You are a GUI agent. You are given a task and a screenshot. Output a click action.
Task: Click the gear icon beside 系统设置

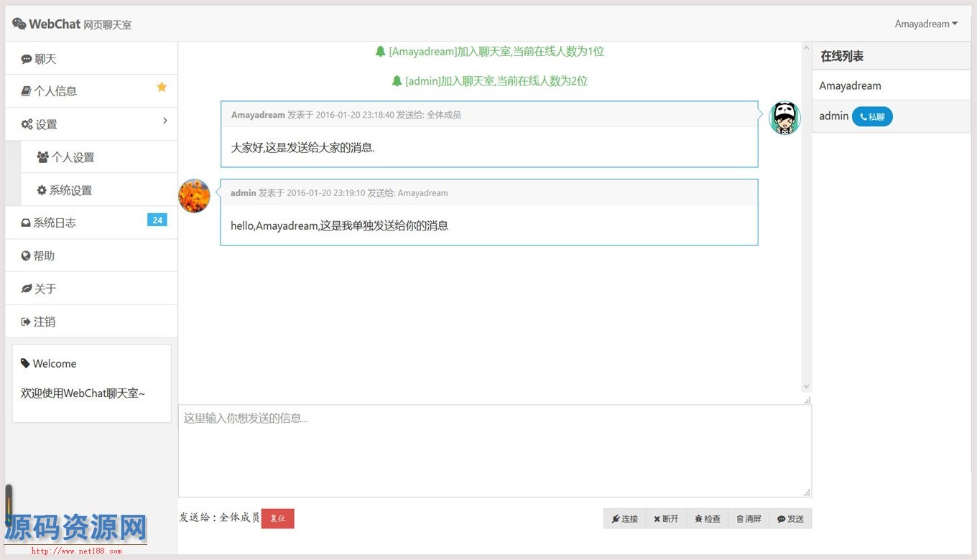tap(42, 190)
